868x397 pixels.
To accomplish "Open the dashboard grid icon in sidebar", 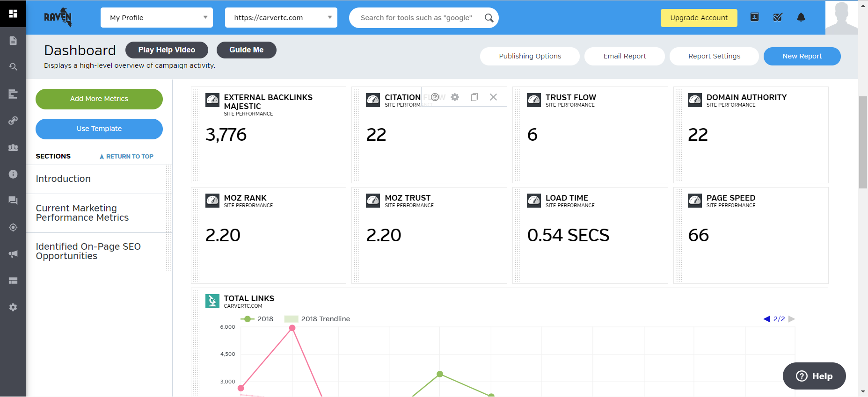I will pos(13,14).
